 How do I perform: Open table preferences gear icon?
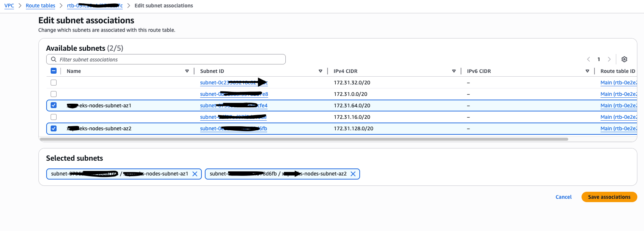coord(624,59)
